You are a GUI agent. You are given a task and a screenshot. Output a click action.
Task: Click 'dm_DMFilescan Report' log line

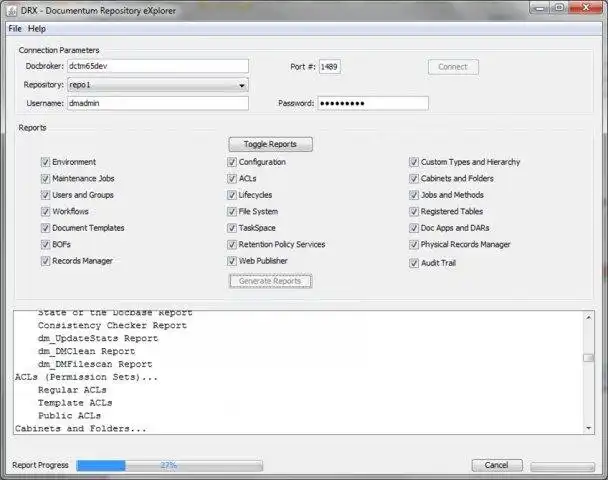[x=95, y=364]
